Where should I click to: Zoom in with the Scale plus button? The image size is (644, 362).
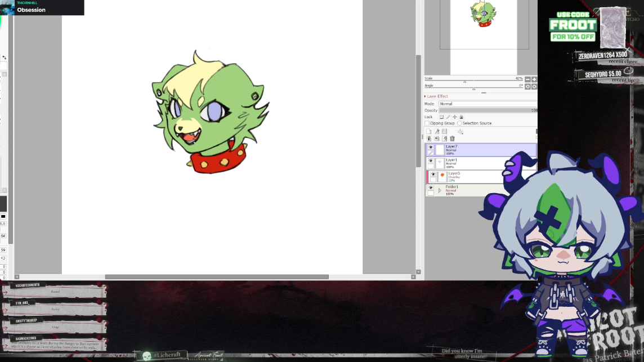pos(534,79)
